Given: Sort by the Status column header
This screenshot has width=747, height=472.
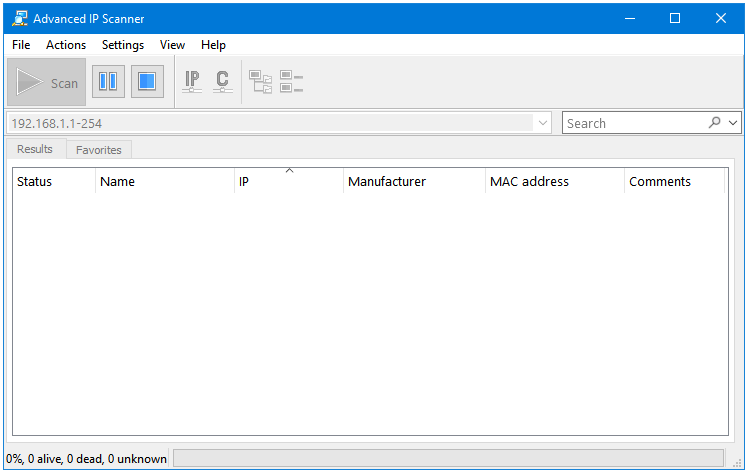Looking at the screenshot, I should tap(54, 181).
